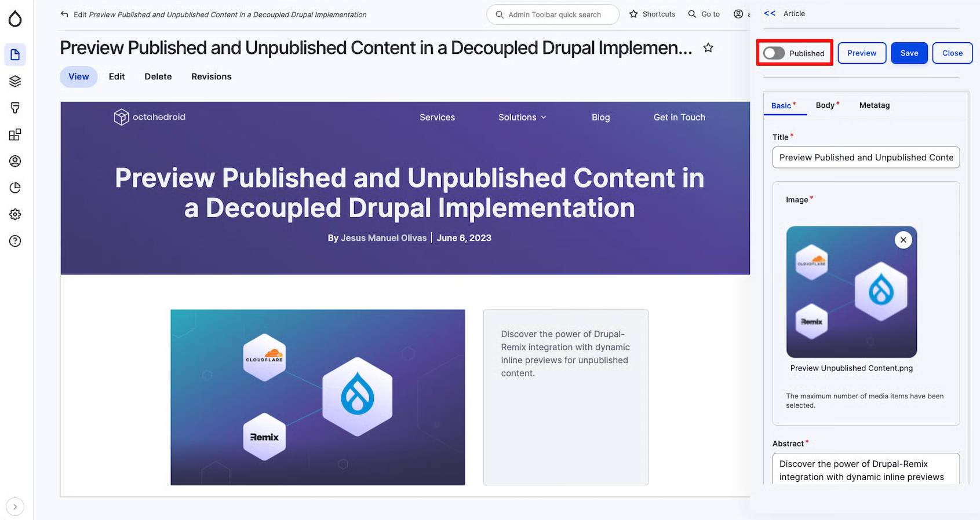This screenshot has height=520, width=980.
Task: Open the Services link in preview nav
Action: click(438, 118)
